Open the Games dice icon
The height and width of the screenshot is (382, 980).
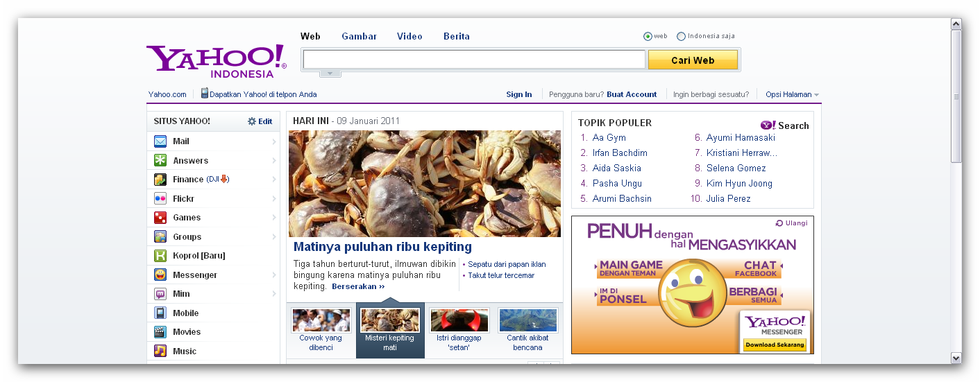click(x=160, y=218)
